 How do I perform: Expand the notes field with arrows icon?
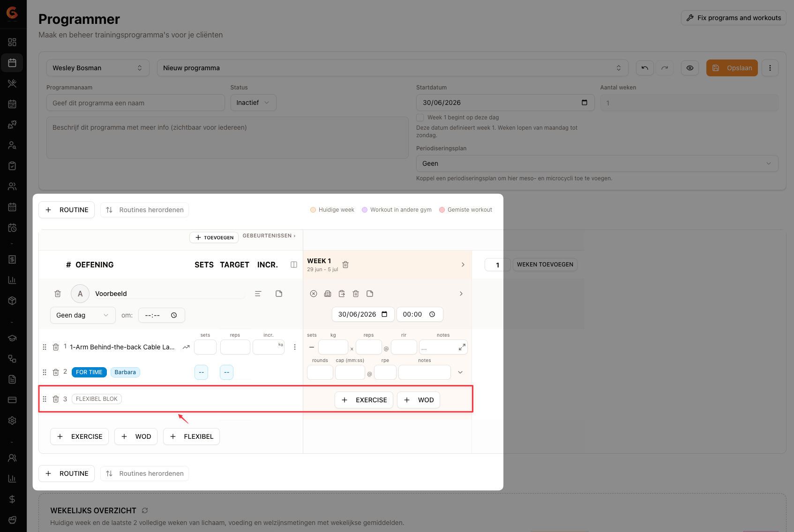(462, 347)
